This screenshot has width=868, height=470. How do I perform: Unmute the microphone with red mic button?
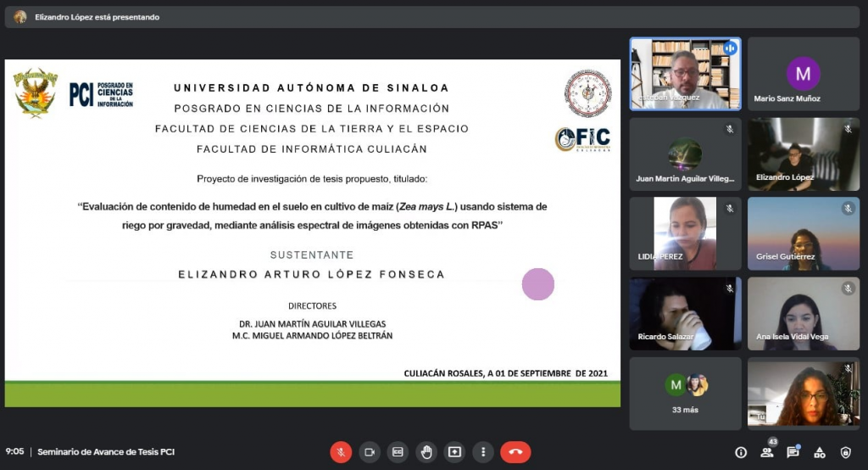tap(341, 451)
